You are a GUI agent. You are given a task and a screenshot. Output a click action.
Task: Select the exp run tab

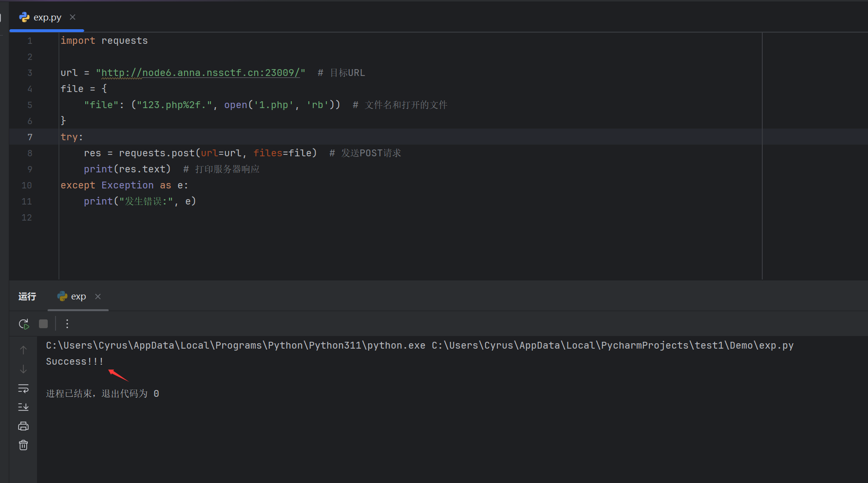coord(78,297)
